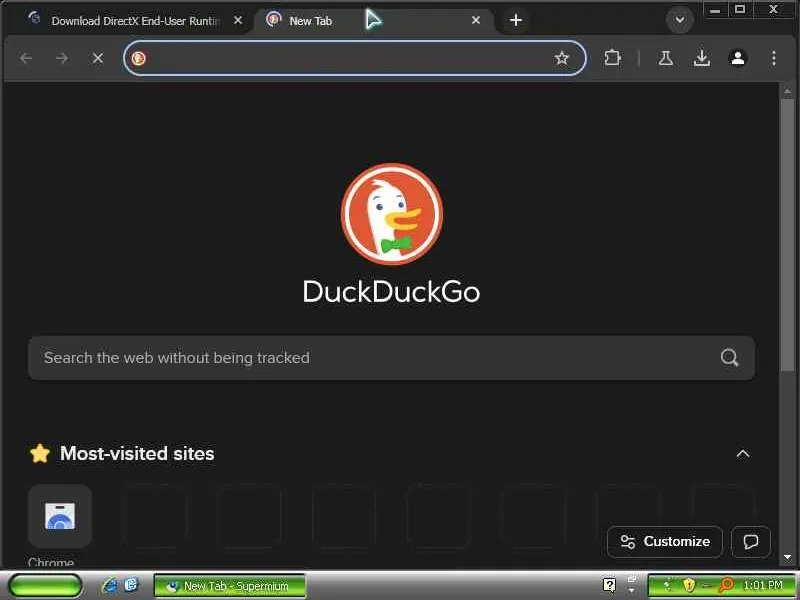The image size is (800, 600).
Task: Open the Chrome Labs flask icon
Action: [x=665, y=58]
